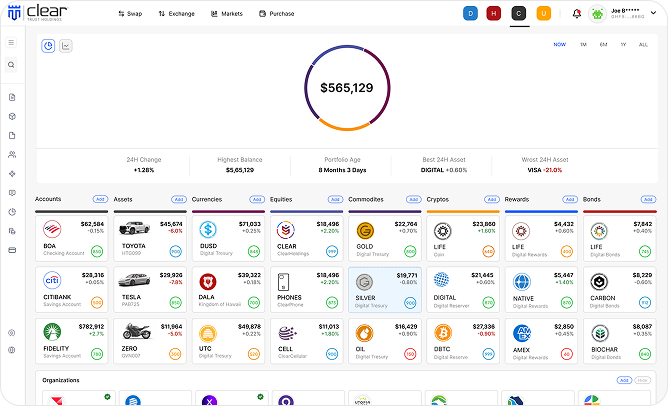Select the orange U account avatar

click(543, 14)
